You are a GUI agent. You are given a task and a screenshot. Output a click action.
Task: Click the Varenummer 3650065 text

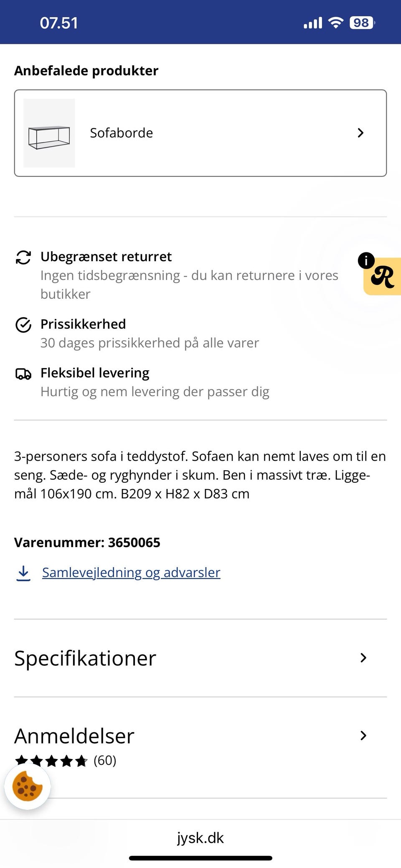(87, 542)
